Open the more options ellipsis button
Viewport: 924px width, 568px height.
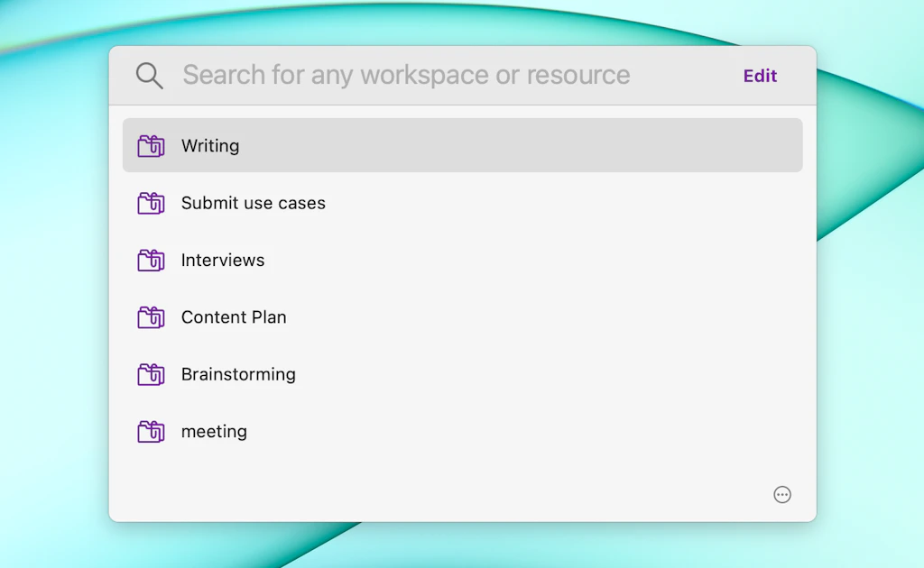782,494
